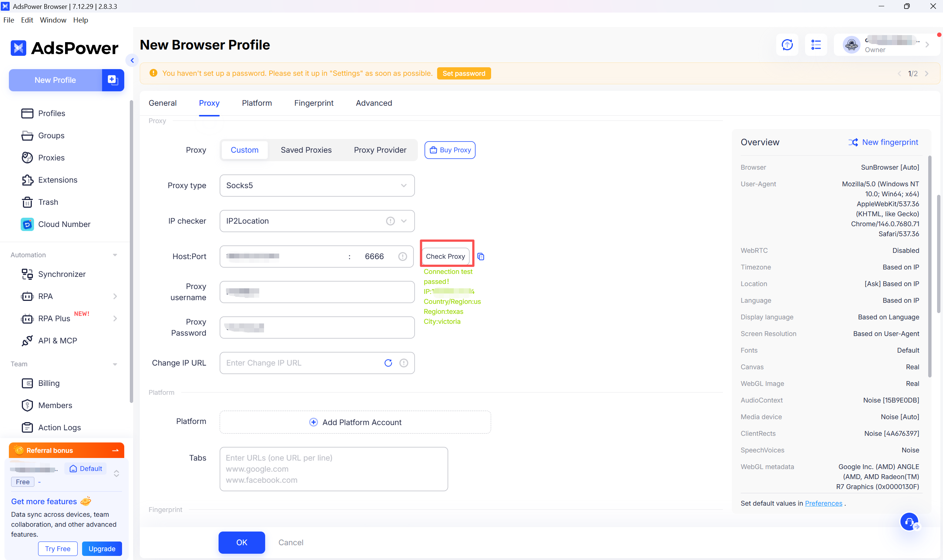This screenshot has width=943, height=560.
Task: Collapse the sidebar with the arrow icon
Action: coord(132,60)
